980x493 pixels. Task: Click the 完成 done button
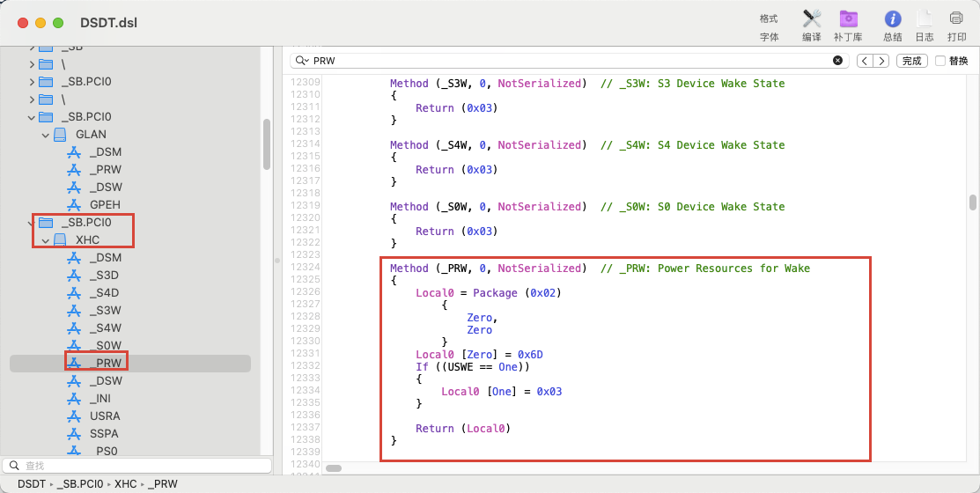[912, 61]
